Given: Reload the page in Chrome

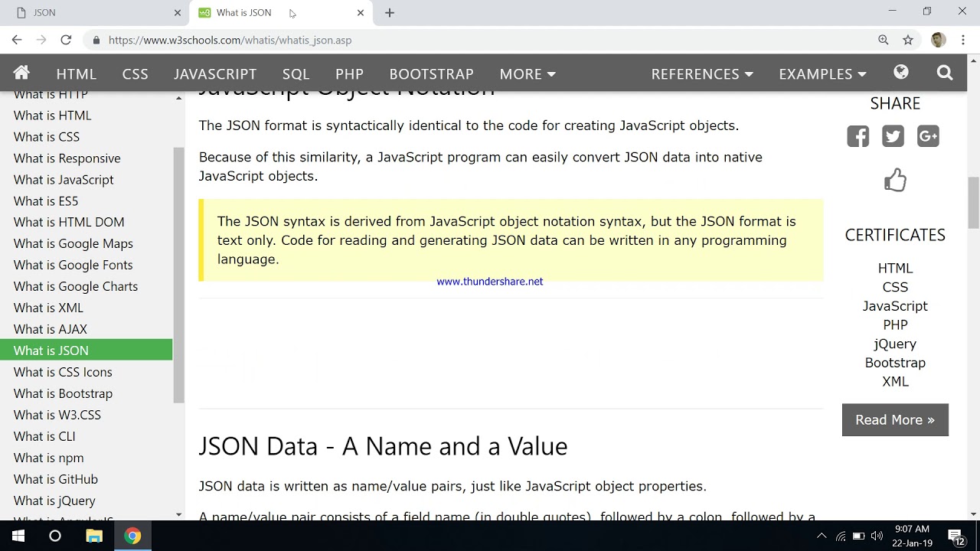Looking at the screenshot, I should (x=66, y=40).
